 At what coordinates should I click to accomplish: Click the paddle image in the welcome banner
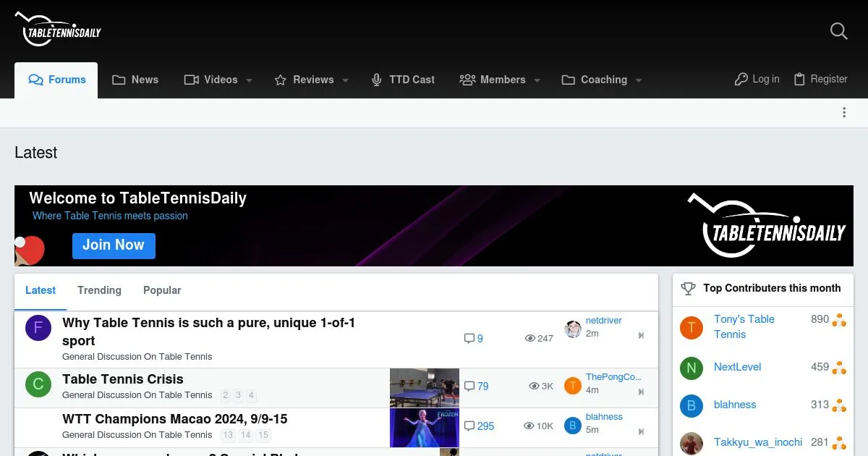tap(30, 250)
